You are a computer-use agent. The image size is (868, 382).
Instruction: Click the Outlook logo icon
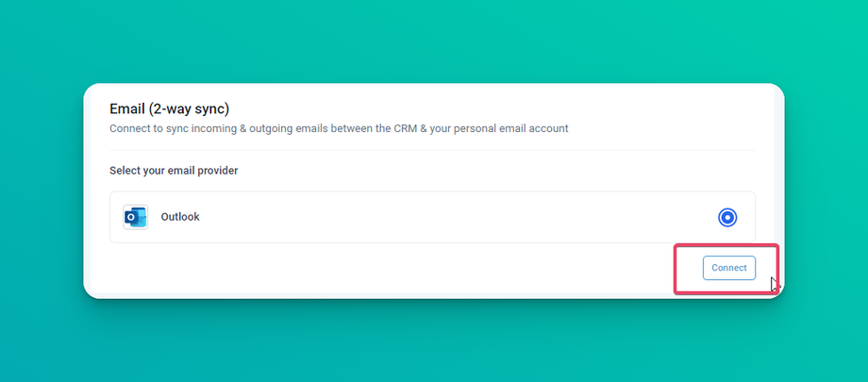(x=135, y=217)
